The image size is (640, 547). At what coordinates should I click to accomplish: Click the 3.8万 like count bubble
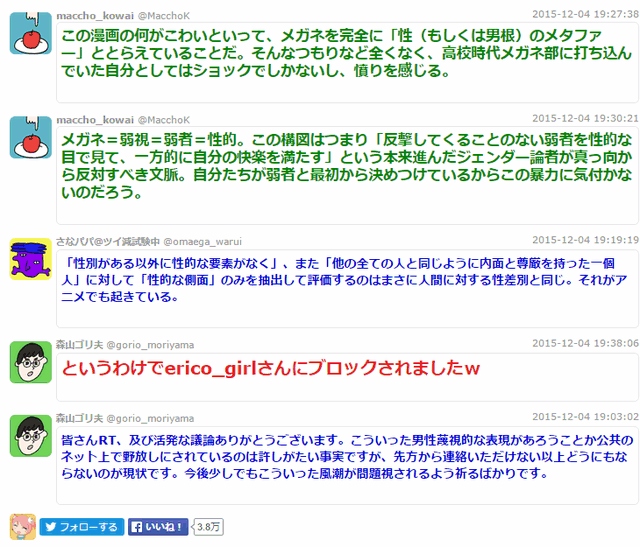coord(209,527)
